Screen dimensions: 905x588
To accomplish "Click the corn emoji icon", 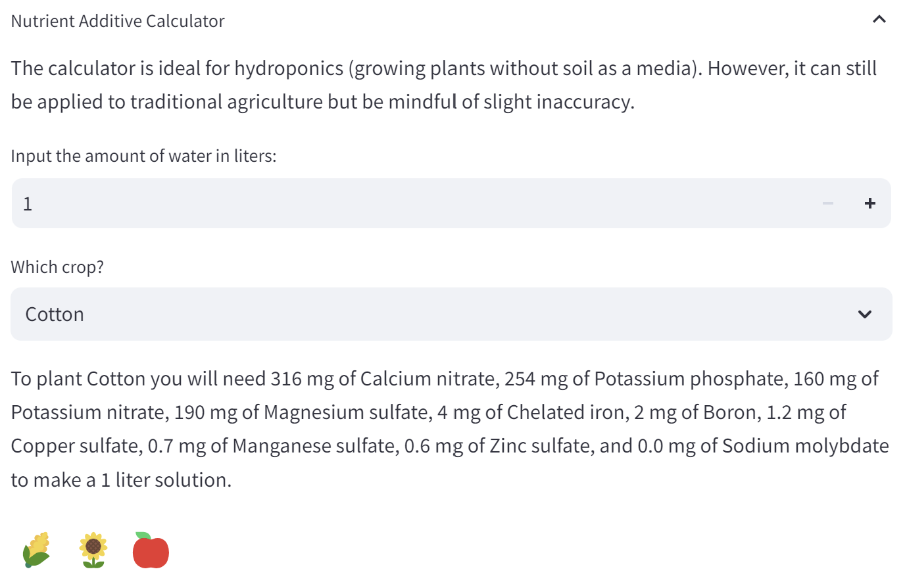I will pos(37,550).
